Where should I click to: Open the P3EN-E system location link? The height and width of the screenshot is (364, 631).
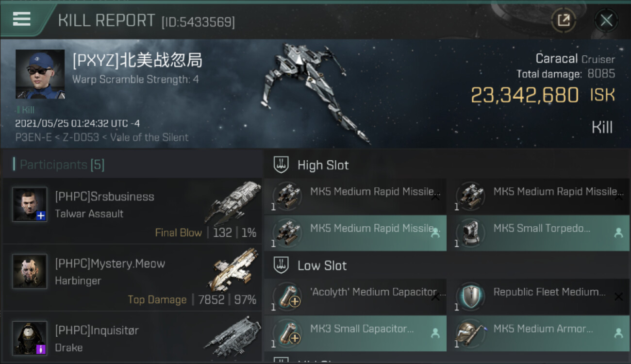click(x=31, y=137)
